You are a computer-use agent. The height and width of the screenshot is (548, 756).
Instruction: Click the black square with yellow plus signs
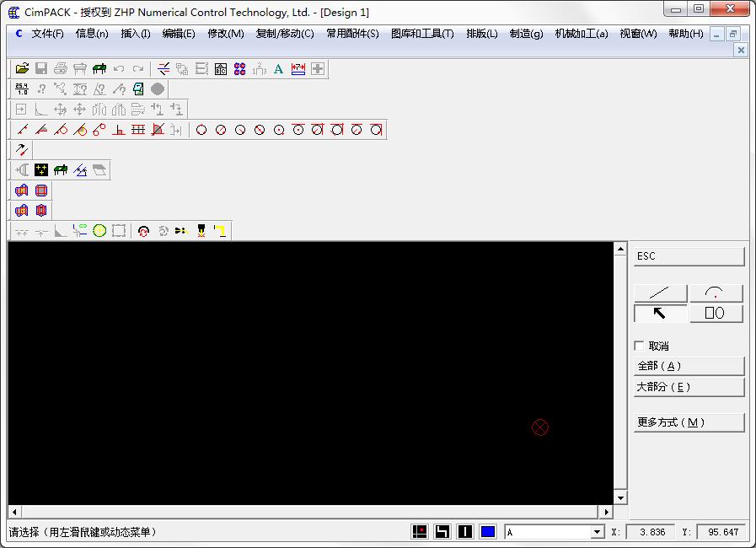41,169
